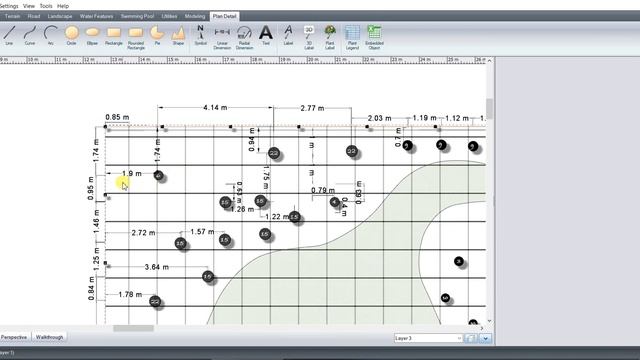Open the View menu
This screenshot has width=640, height=360.
click(29, 6)
